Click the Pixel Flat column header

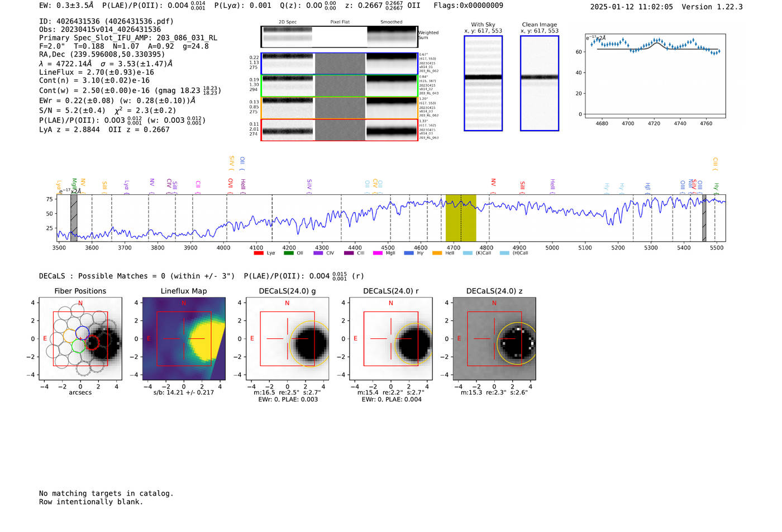(340, 22)
